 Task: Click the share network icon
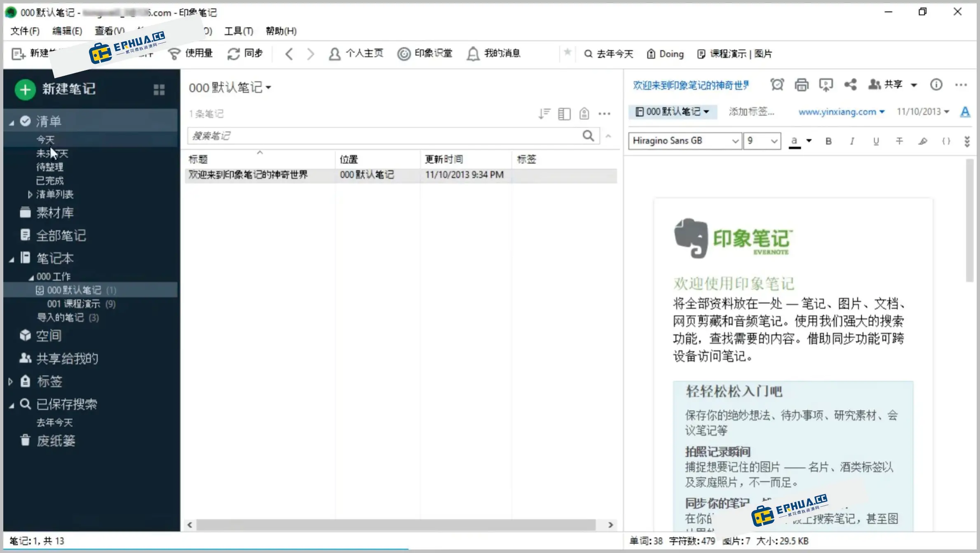click(850, 85)
